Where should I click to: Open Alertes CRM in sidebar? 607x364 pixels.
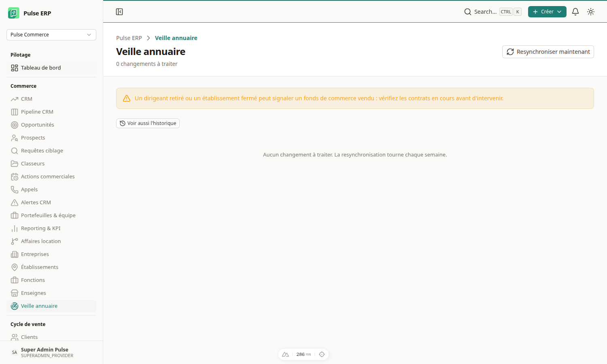pyautogui.click(x=51, y=203)
